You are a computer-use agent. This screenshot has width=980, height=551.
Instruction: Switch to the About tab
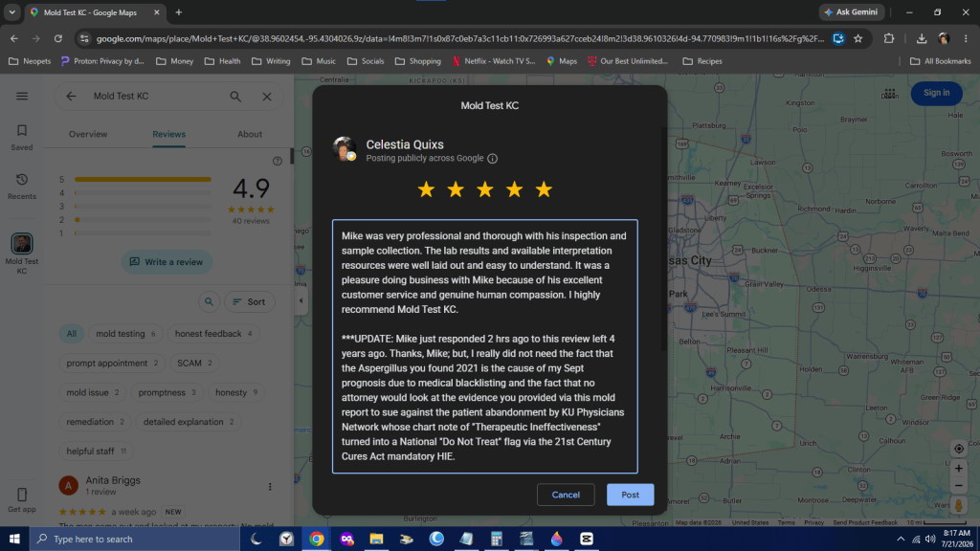(x=250, y=134)
